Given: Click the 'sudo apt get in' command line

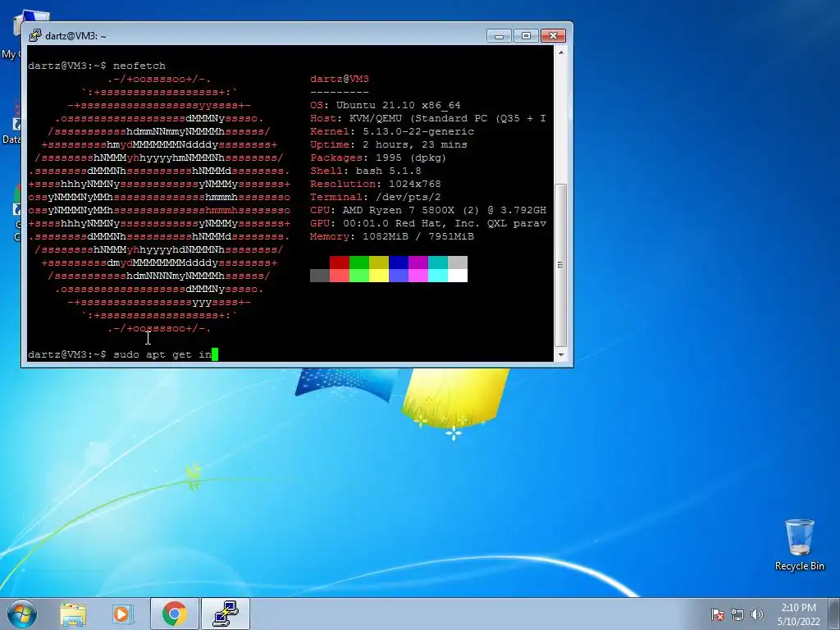Looking at the screenshot, I should coord(123,354).
